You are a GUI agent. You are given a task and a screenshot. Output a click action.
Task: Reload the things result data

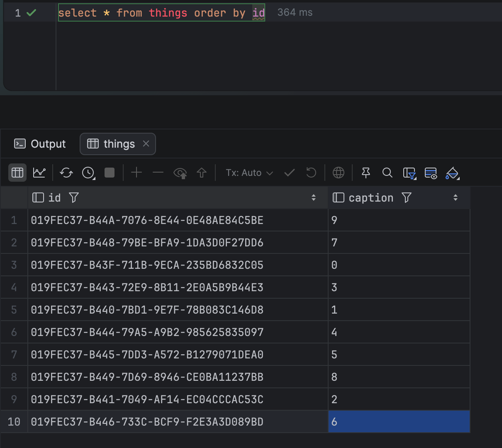click(x=66, y=173)
